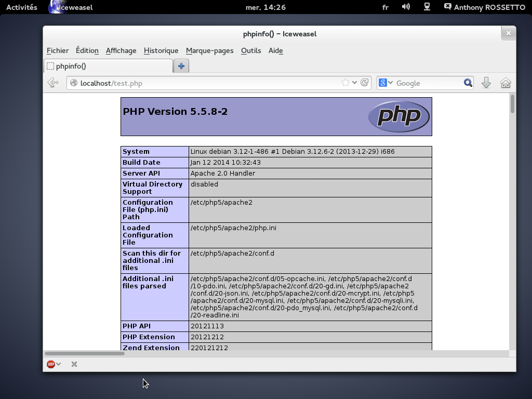532x399 pixels.
Task: Click the PHP API label
Action: point(137,326)
